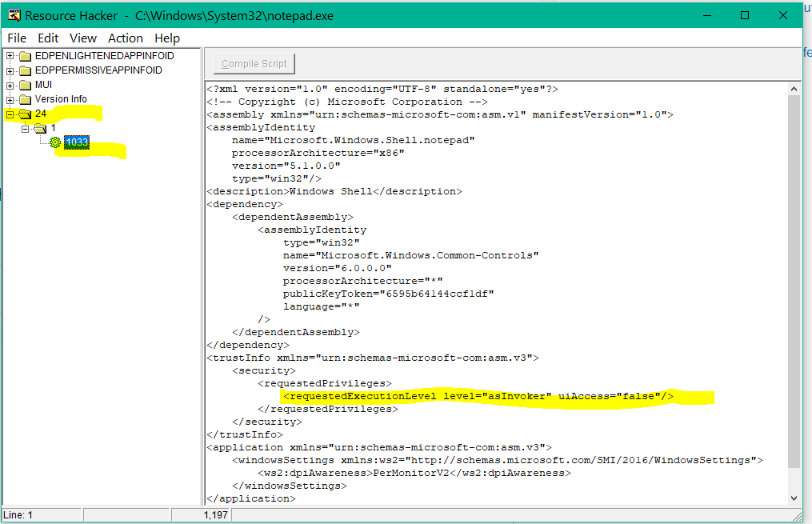
Task: Click the Version Info folder icon
Action: (26, 99)
